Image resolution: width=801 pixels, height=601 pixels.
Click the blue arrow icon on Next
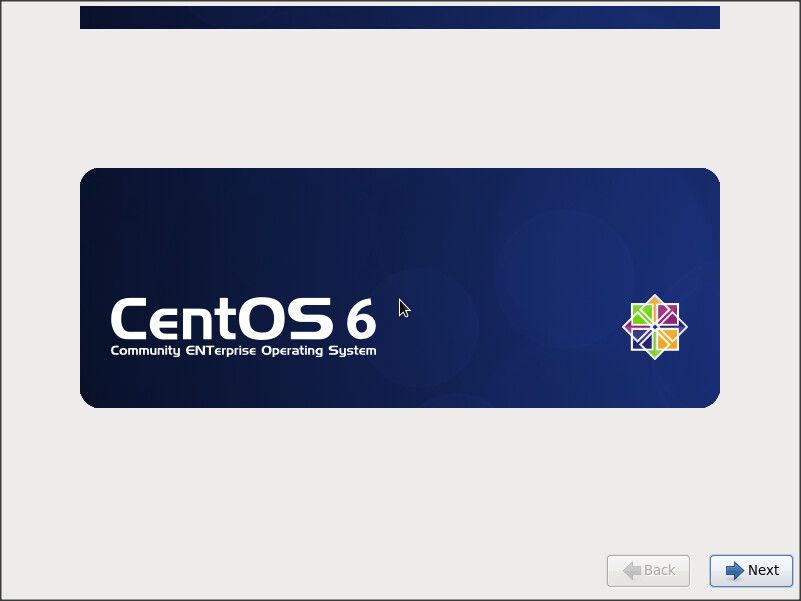tap(735, 570)
